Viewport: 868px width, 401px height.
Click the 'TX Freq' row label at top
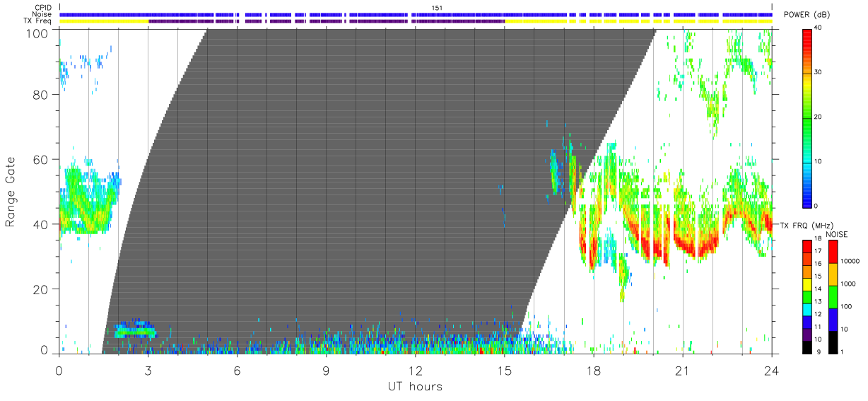pos(38,21)
